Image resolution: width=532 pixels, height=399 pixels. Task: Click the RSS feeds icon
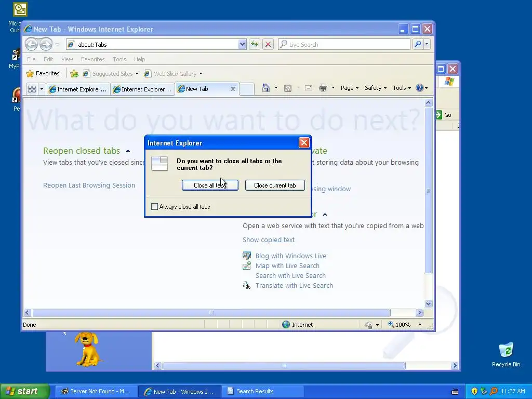288,88
